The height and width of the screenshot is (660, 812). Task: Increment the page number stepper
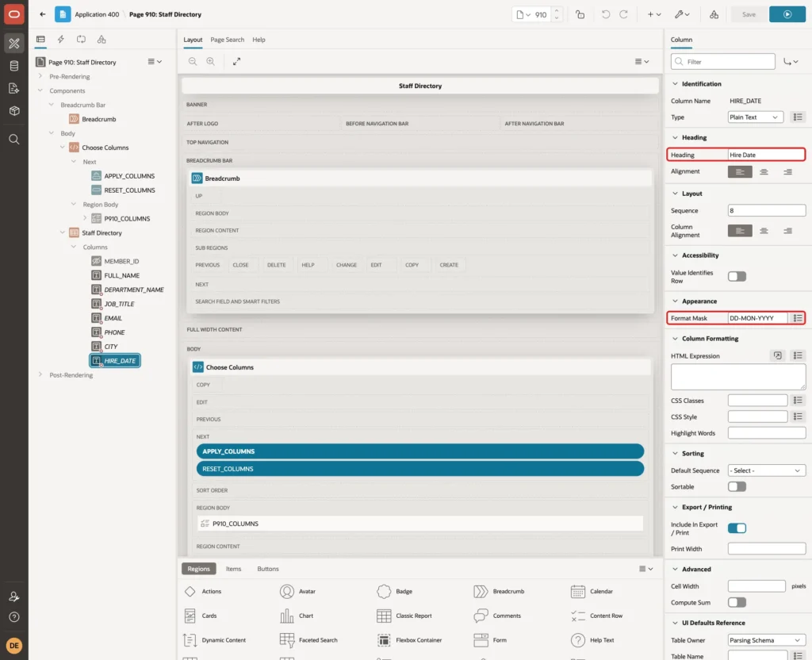point(557,10)
